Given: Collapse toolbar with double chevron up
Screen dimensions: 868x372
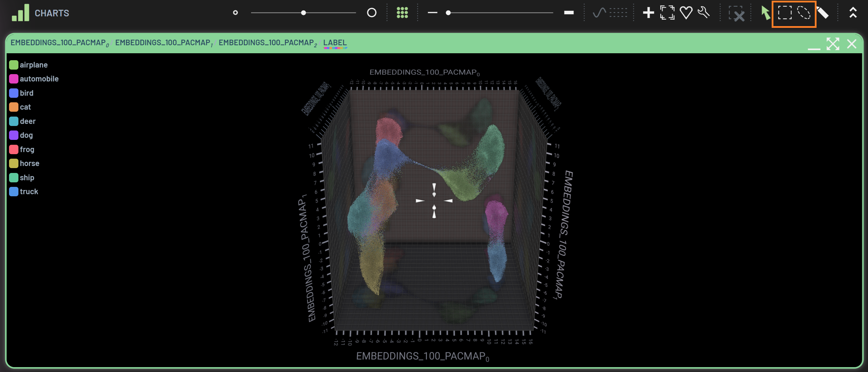Looking at the screenshot, I should [x=853, y=13].
